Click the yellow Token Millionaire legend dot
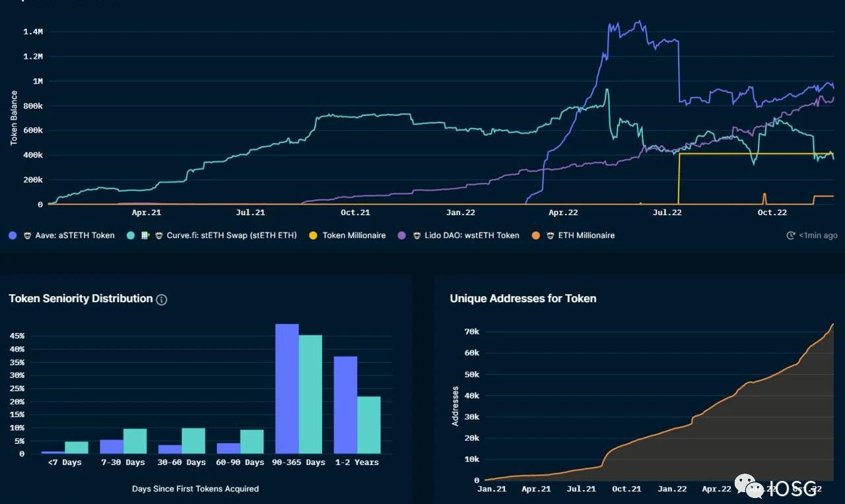 tap(313, 236)
